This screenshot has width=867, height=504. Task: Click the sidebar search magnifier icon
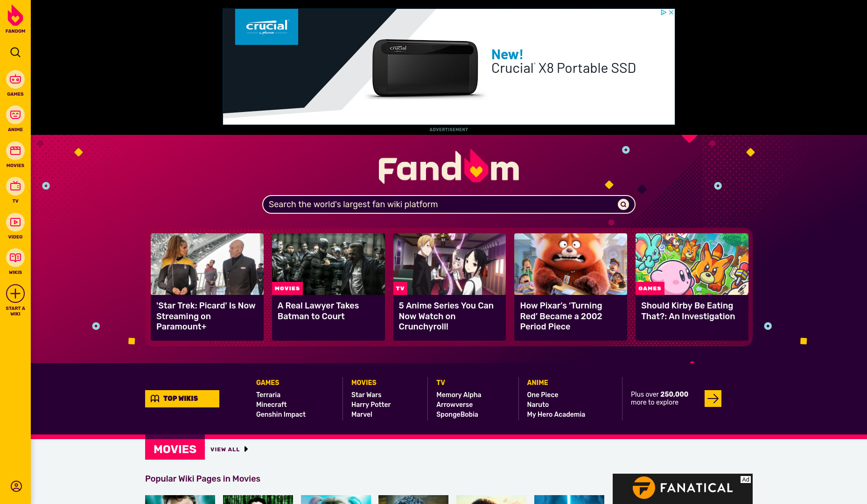15,52
